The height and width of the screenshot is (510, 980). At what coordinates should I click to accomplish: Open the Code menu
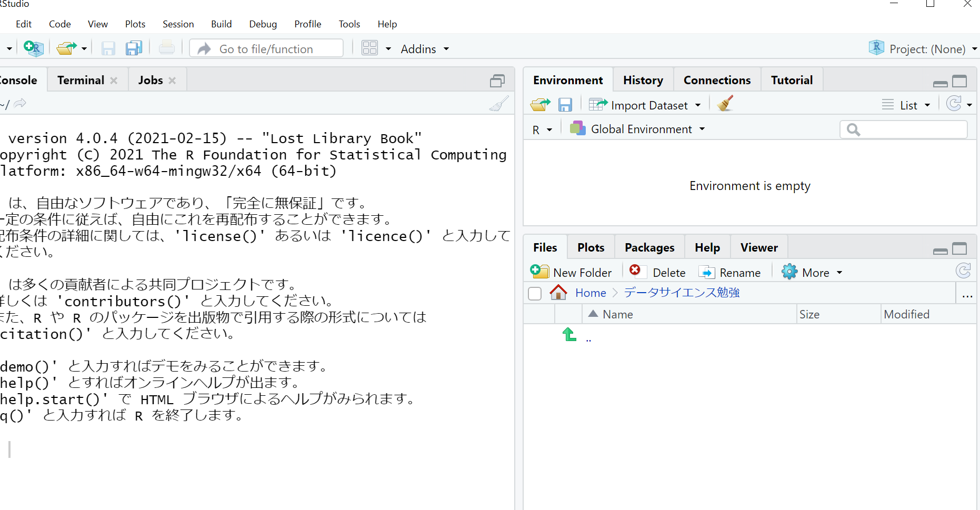(60, 24)
